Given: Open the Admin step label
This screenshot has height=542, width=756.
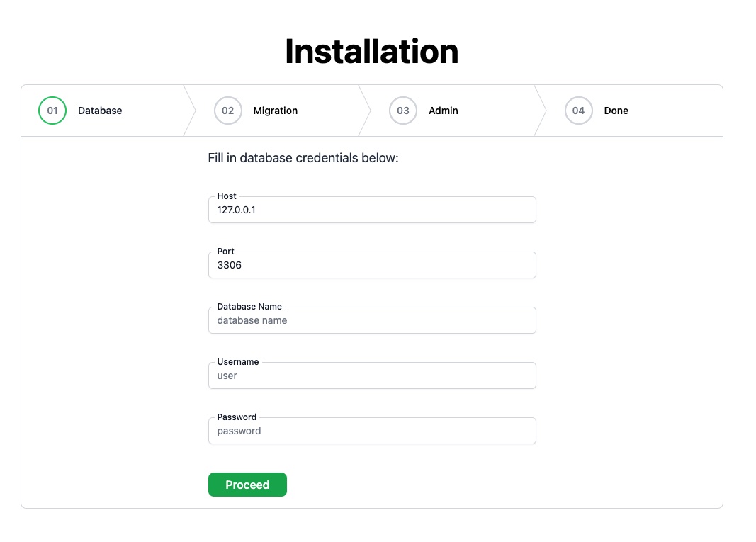Looking at the screenshot, I should tap(443, 111).
